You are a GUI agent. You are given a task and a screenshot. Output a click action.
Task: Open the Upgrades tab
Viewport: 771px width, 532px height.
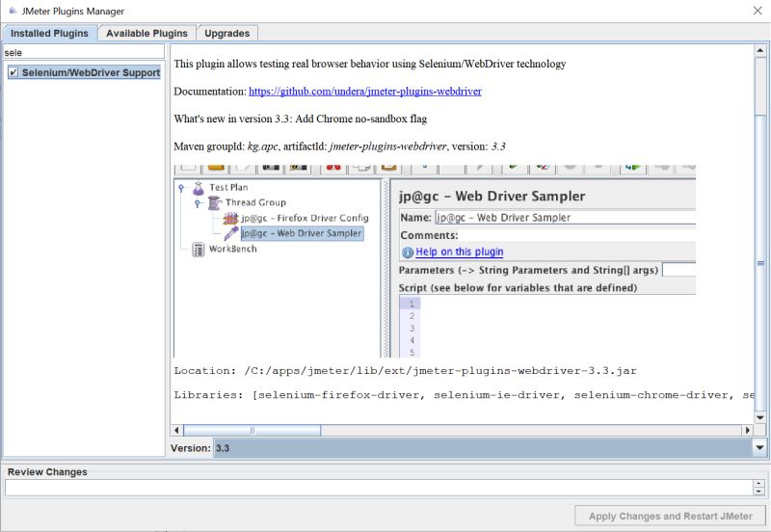(226, 34)
